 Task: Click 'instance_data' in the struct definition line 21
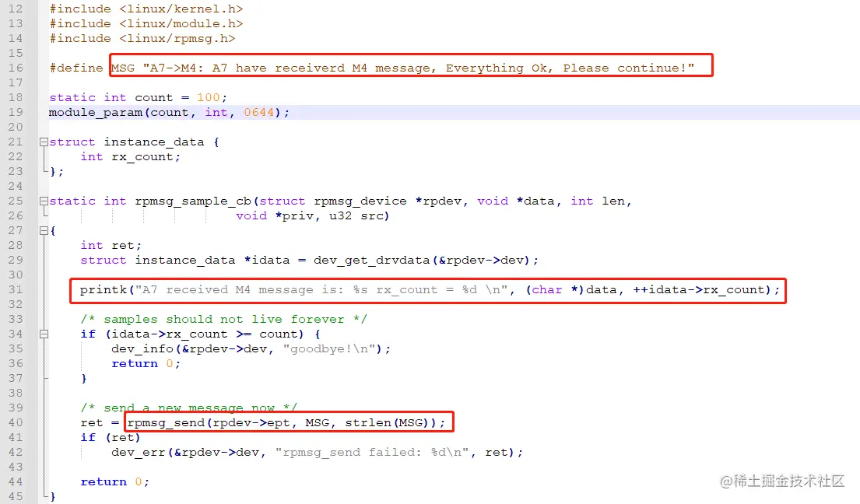154,142
